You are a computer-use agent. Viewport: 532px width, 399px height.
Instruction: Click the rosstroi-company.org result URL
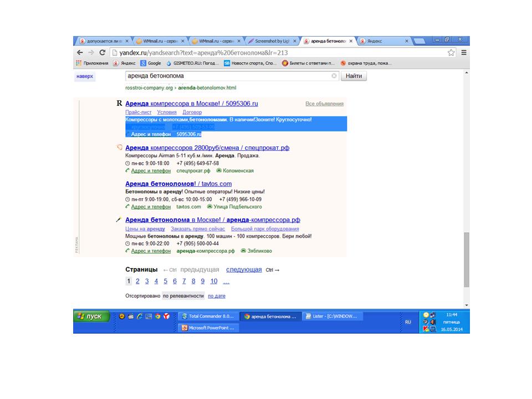(181, 88)
